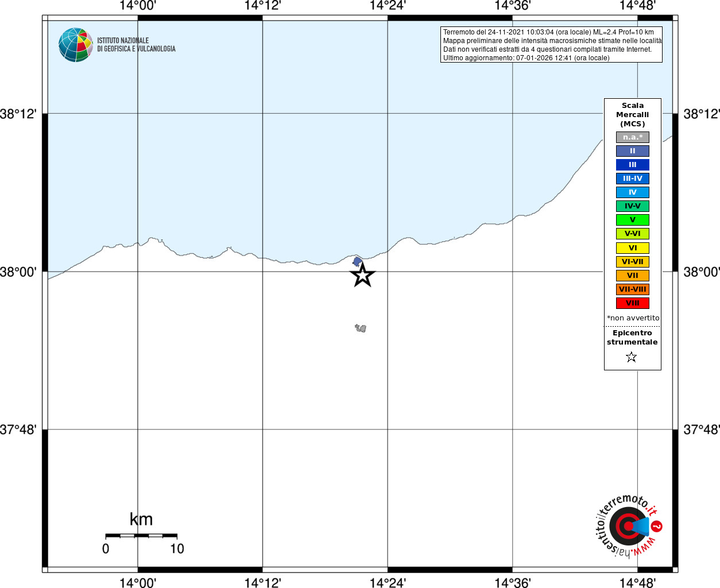Click the '*non avvertito' legend note
The height and width of the screenshot is (588, 720).
click(x=633, y=318)
